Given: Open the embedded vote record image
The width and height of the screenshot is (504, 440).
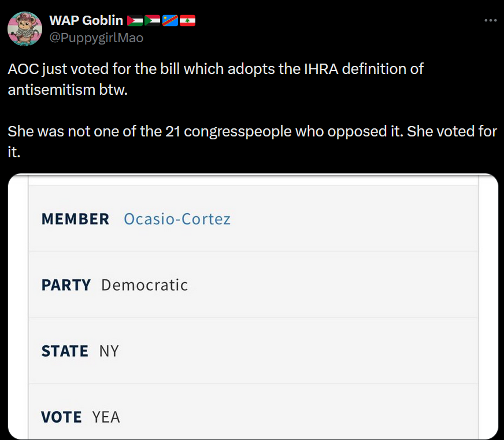Looking at the screenshot, I should click(x=253, y=306).
